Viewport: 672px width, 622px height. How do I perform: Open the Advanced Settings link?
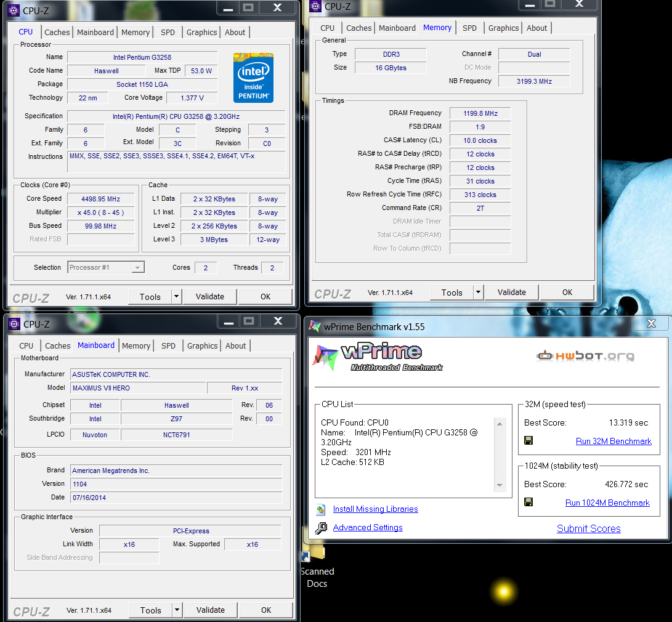pyautogui.click(x=368, y=527)
